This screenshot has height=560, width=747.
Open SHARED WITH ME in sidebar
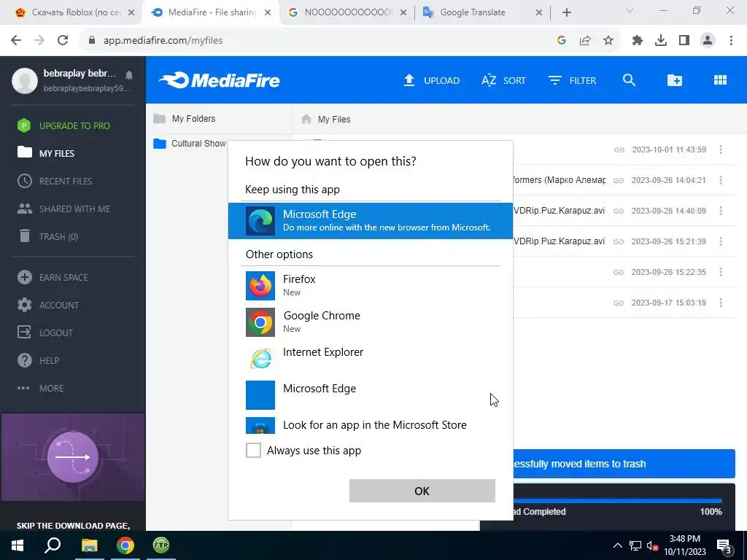(x=63, y=209)
